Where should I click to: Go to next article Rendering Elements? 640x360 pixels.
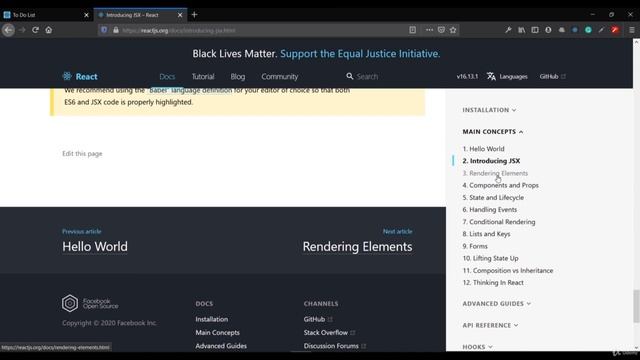click(x=357, y=247)
